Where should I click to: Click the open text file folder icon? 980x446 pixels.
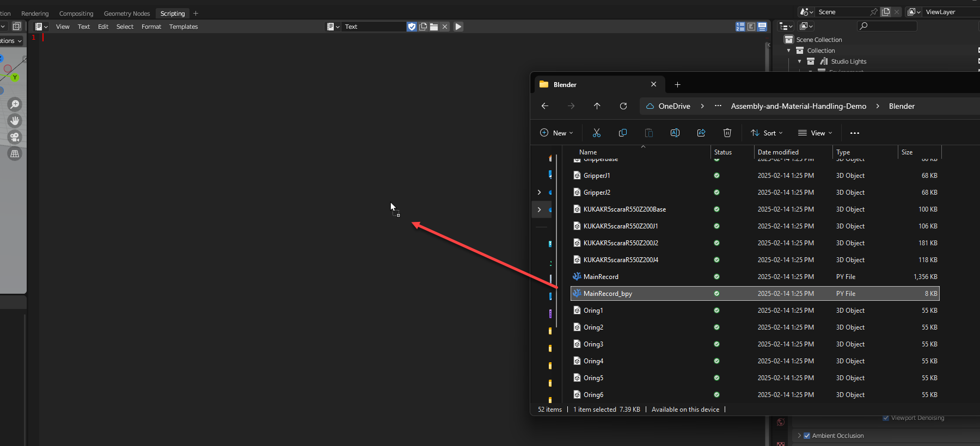click(x=434, y=27)
